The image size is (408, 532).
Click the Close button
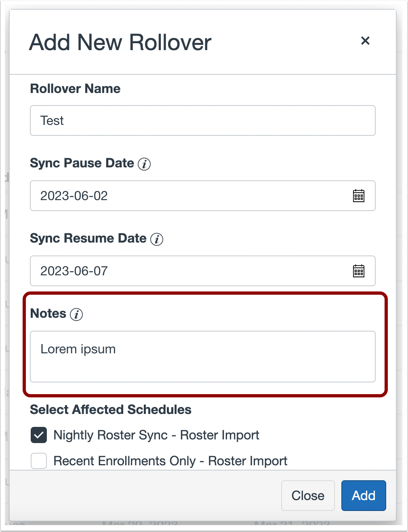pyautogui.click(x=308, y=496)
